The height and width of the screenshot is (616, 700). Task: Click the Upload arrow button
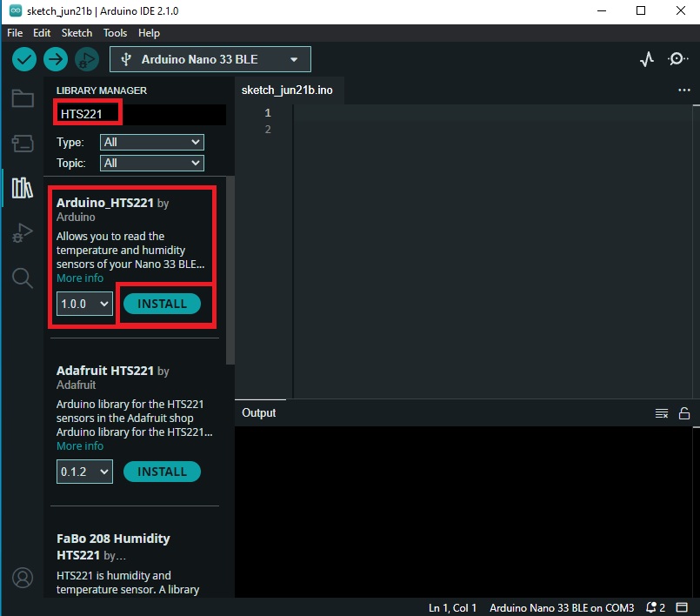(56, 59)
